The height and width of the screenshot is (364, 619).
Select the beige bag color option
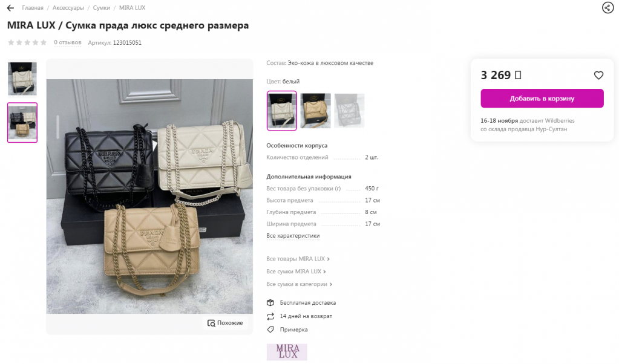(x=315, y=111)
